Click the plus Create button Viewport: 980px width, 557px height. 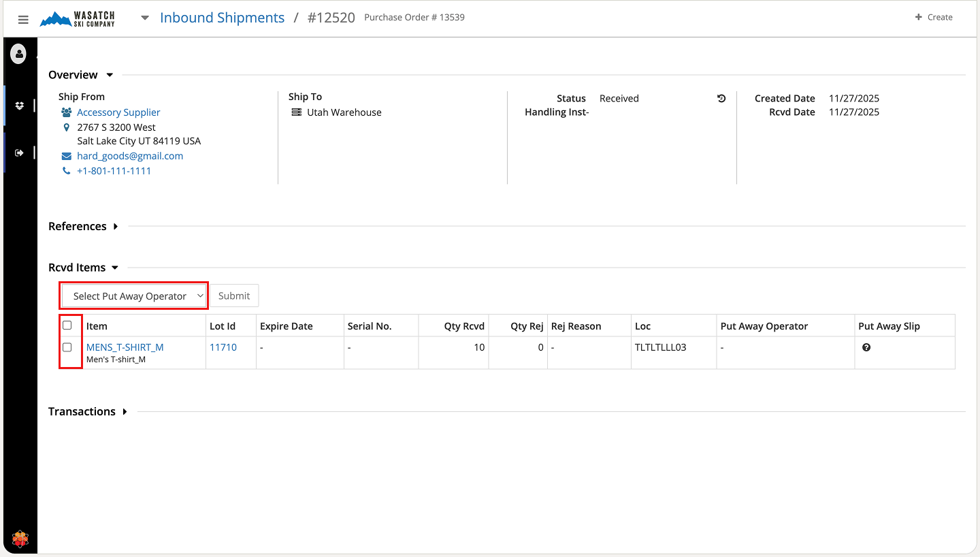click(933, 17)
